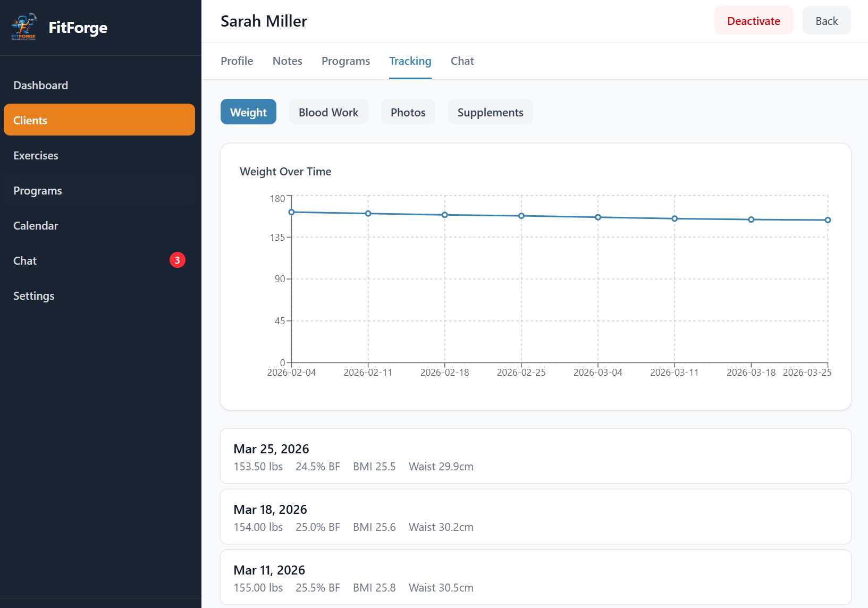
Task: Click the 2026-02-04 chart data point
Action: [291, 213]
